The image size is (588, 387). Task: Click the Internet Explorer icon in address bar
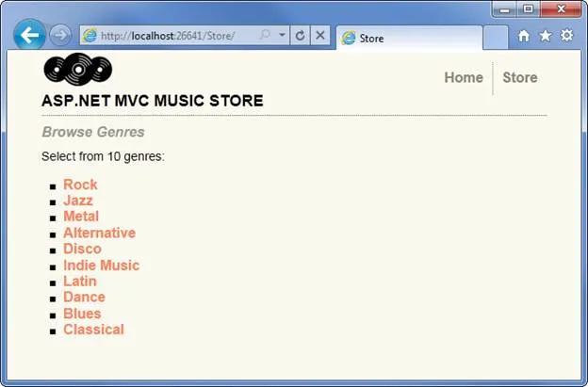coord(90,36)
